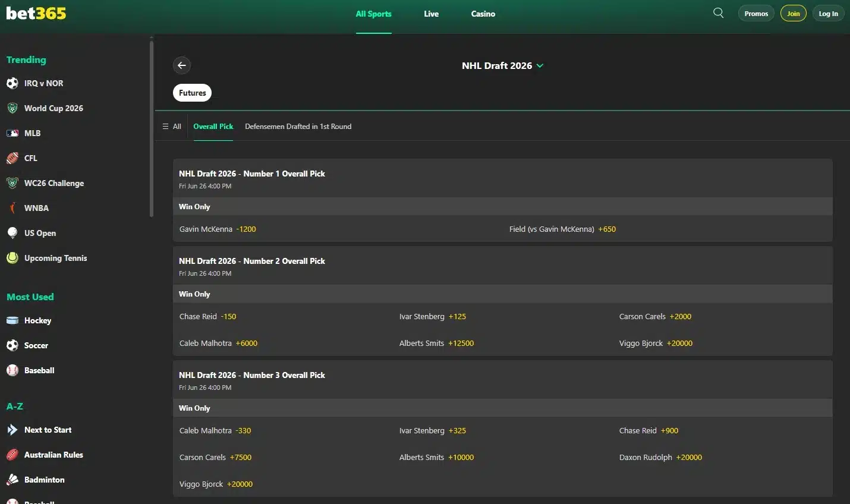Click the Soccer ball icon under Most Used
The height and width of the screenshot is (504, 850).
coord(12,345)
